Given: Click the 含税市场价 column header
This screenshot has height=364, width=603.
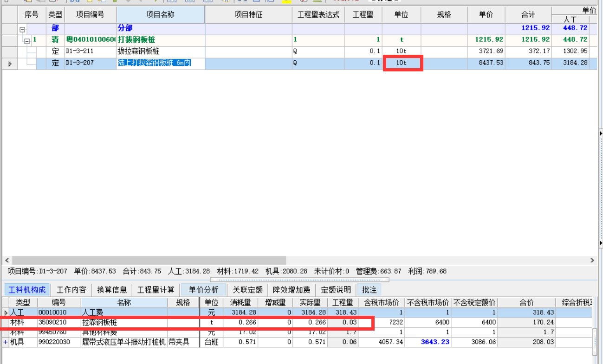Looking at the screenshot, I should (381, 303).
